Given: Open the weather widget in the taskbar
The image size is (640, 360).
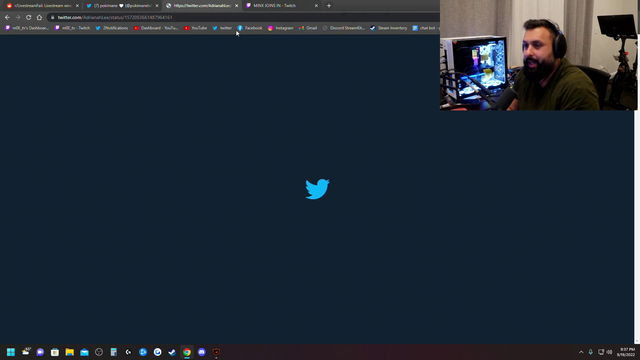Looking at the screenshot, I should pos(26,352).
